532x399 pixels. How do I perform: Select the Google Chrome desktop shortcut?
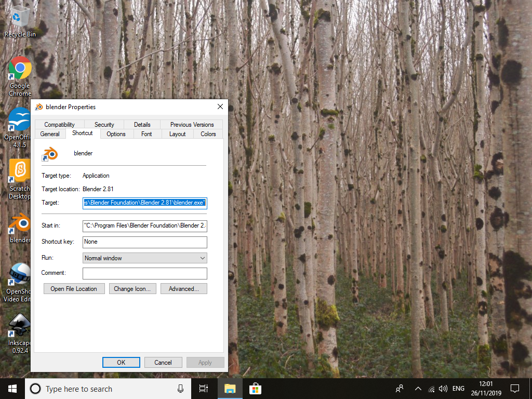point(20,76)
